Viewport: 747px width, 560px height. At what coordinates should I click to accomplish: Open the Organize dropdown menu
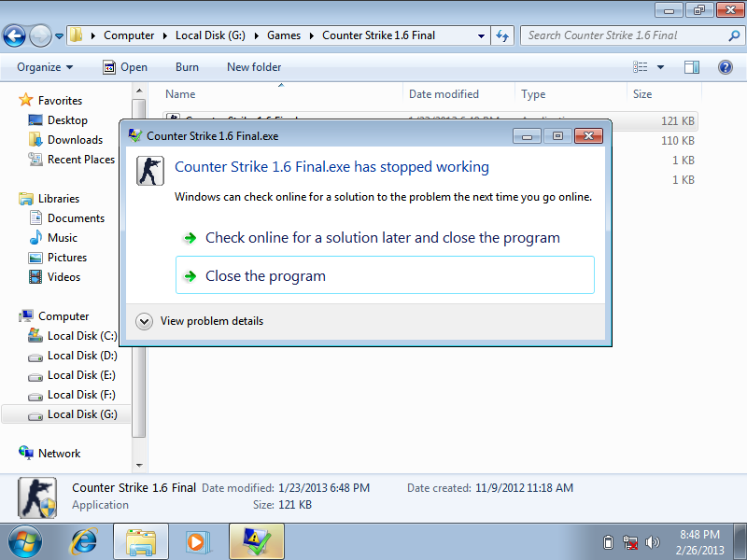coord(44,67)
